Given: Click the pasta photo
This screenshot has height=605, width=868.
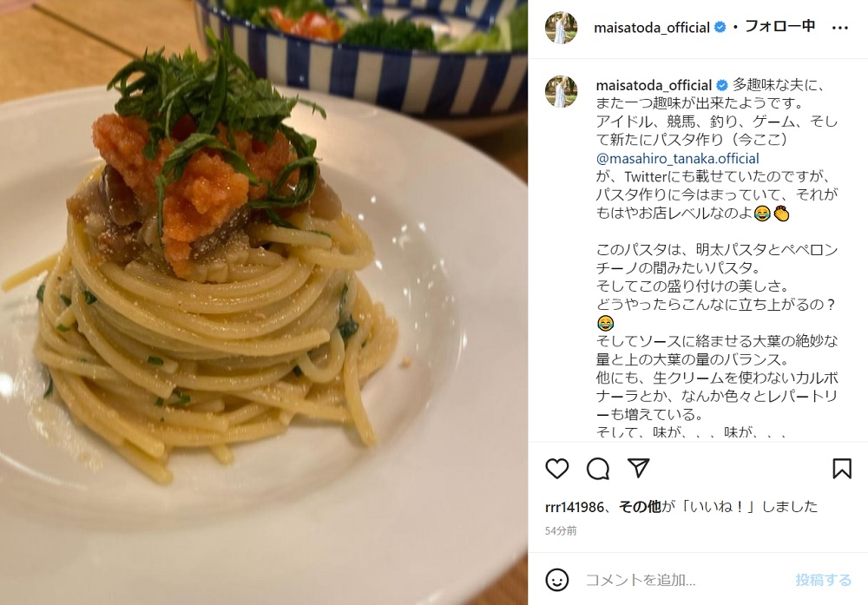Looking at the screenshot, I should pyautogui.click(x=264, y=302).
